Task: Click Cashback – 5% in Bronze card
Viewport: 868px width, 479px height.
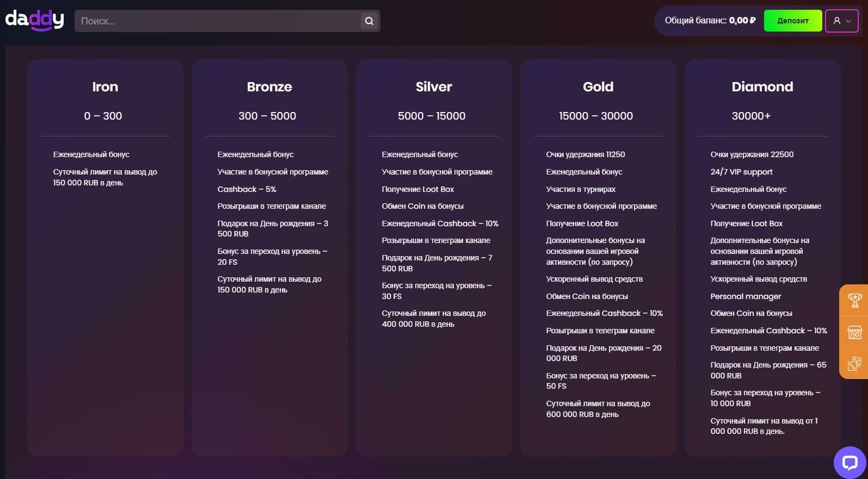Action: (x=247, y=189)
